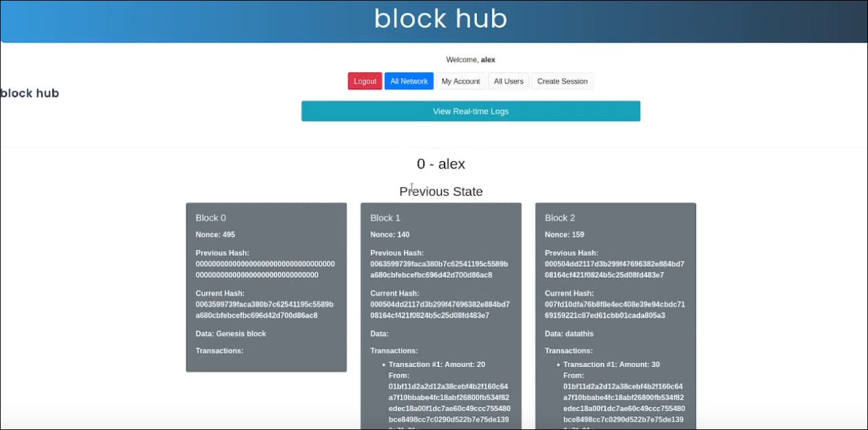Click the Create Session button
Viewport: 868px width, 430px height.
562,81
